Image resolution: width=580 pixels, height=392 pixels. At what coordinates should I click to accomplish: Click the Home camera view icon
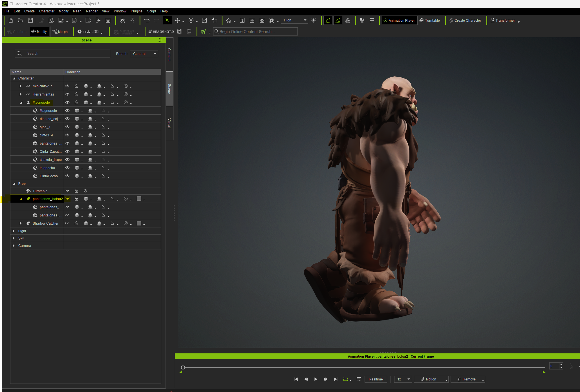[x=229, y=20]
